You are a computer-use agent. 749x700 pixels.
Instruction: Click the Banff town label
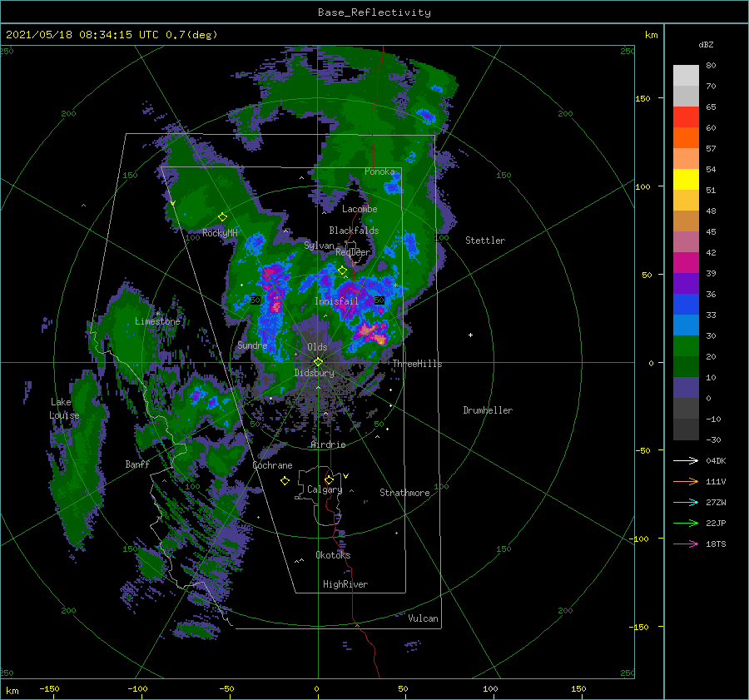pyautogui.click(x=137, y=464)
